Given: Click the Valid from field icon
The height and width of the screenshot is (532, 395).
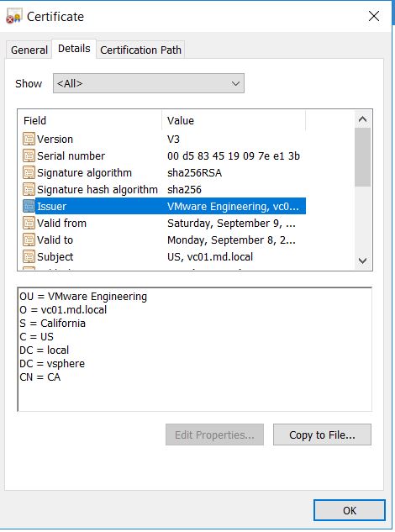Looking at the screenshot, I should [x=29, y=223].
